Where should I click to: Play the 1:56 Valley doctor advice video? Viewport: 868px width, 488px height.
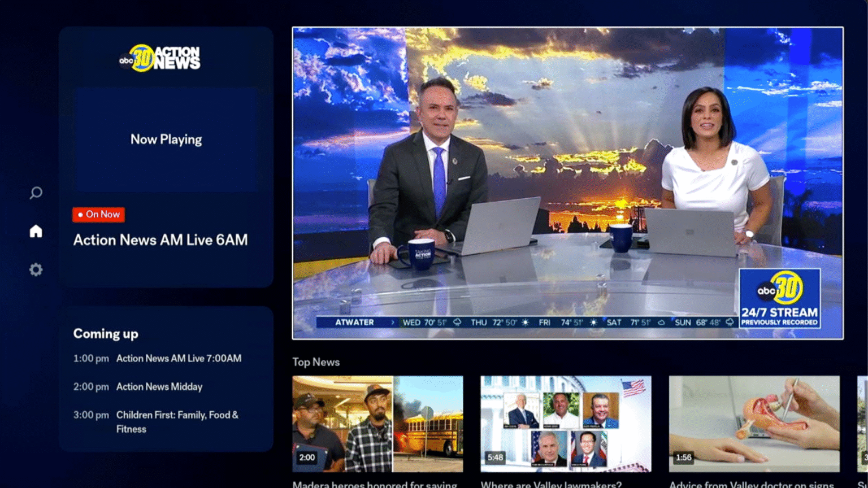[x=754, y=424]
